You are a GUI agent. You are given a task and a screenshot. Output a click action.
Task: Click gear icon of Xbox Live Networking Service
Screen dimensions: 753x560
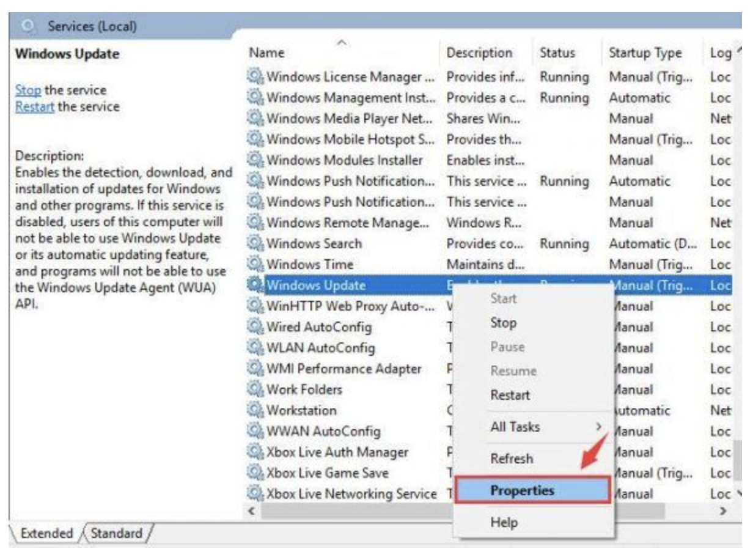tap(254, 493)
